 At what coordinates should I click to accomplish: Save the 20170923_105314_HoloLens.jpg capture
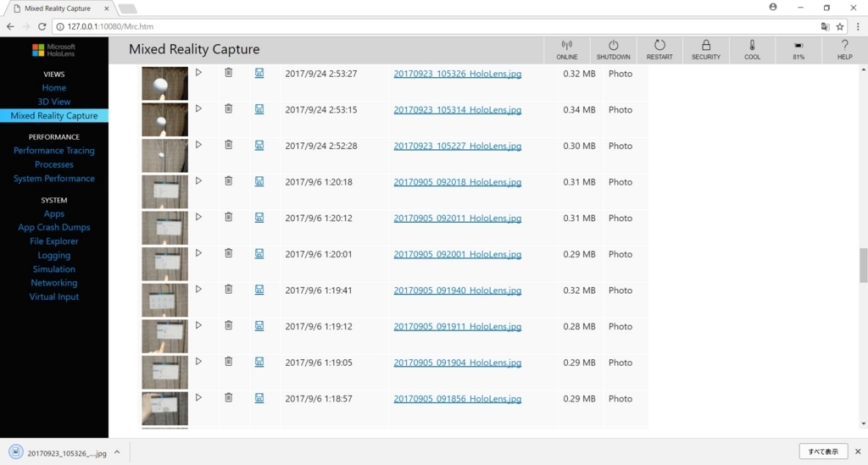(259, 109)
